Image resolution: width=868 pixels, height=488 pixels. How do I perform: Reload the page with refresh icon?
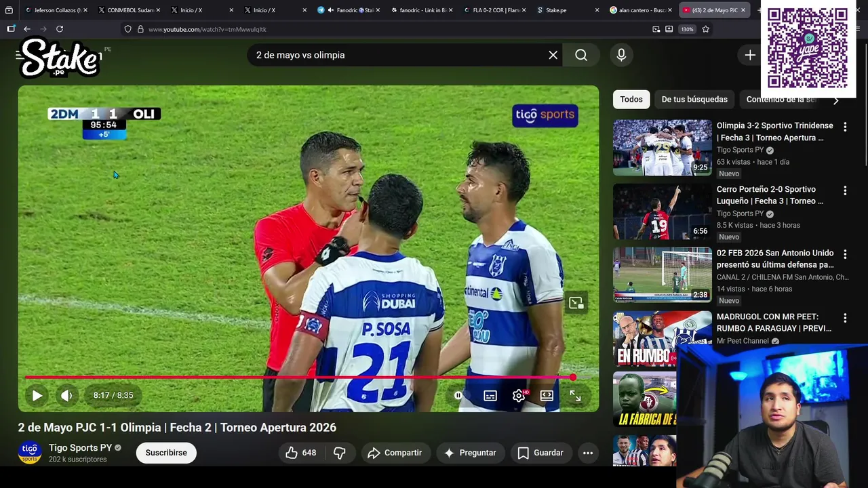(60, 29)
